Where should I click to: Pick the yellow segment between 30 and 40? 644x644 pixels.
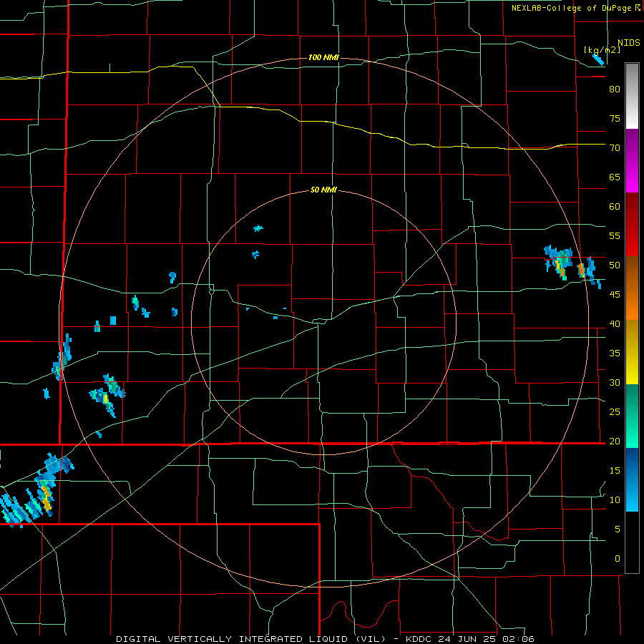pyautogui.click(x=632, y=352)
